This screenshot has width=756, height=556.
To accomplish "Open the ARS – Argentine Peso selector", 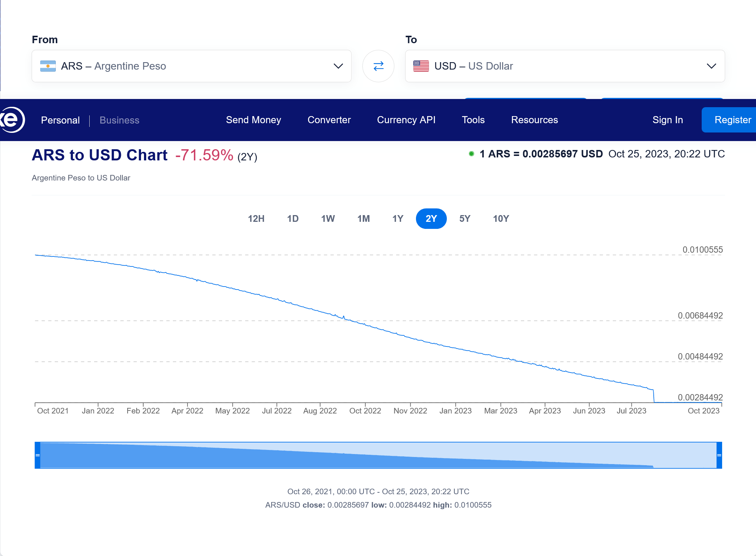I will [x=192, y=66].
